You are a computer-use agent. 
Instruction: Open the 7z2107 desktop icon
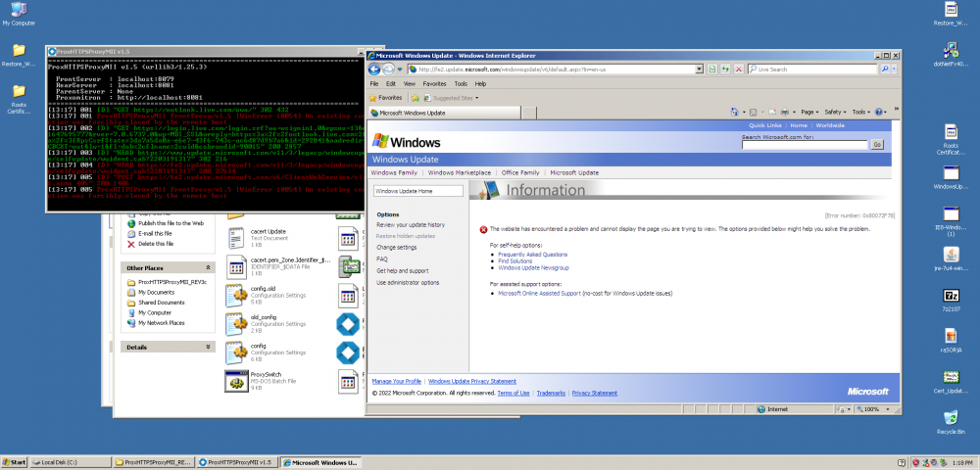pyautogui.click(x=950, y=298)
